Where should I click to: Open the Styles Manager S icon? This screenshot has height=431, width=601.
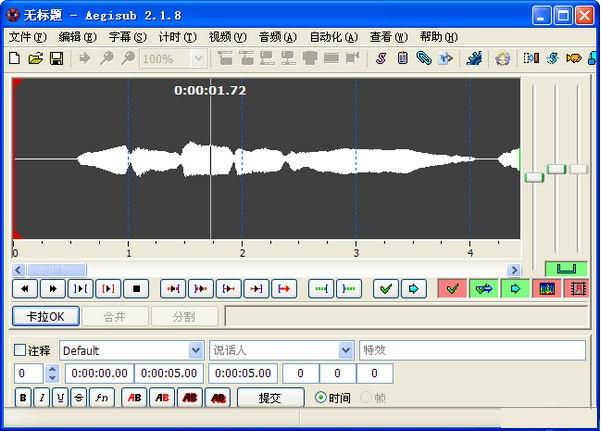coord(381,59)
